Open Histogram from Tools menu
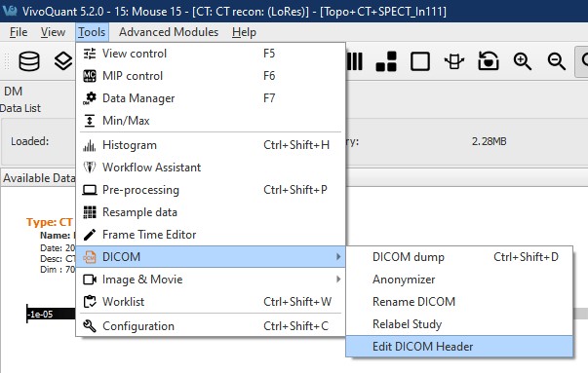Image resolution: width=588 pixels, height=373 pixels. point(211,145)
